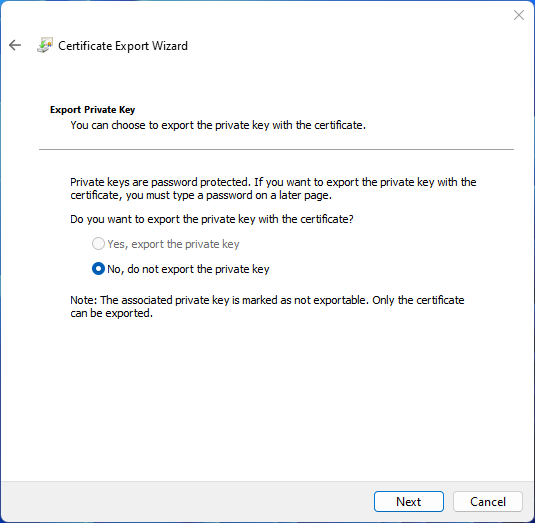
Task: Click the Certificate Export Wizard title text
Action: 123,46
